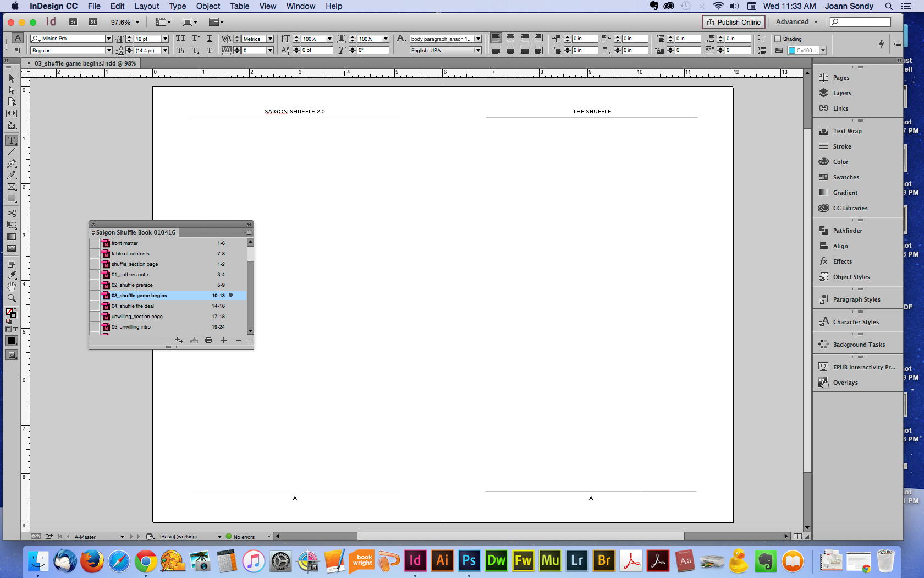Open the Type menu
This screenshot has height=578, width=924.
tap(178, 6)
